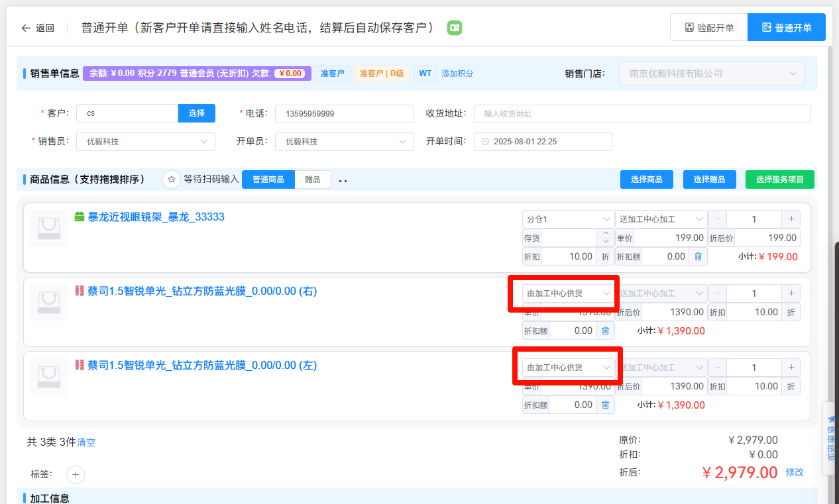
Task: Click the 收货地址 input field
Action: (x=642, y=114)
